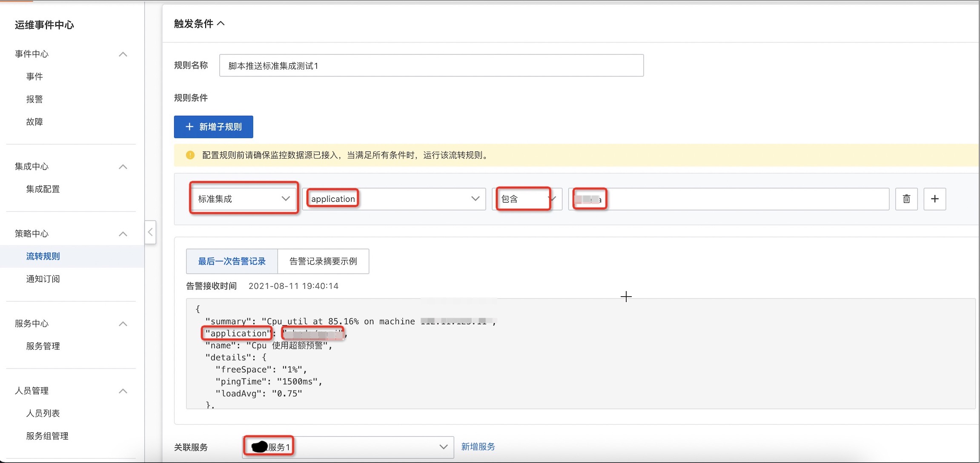Open 人员列表 in the sidebar
Screen dimensions: 980x463
tap(43, 413)
